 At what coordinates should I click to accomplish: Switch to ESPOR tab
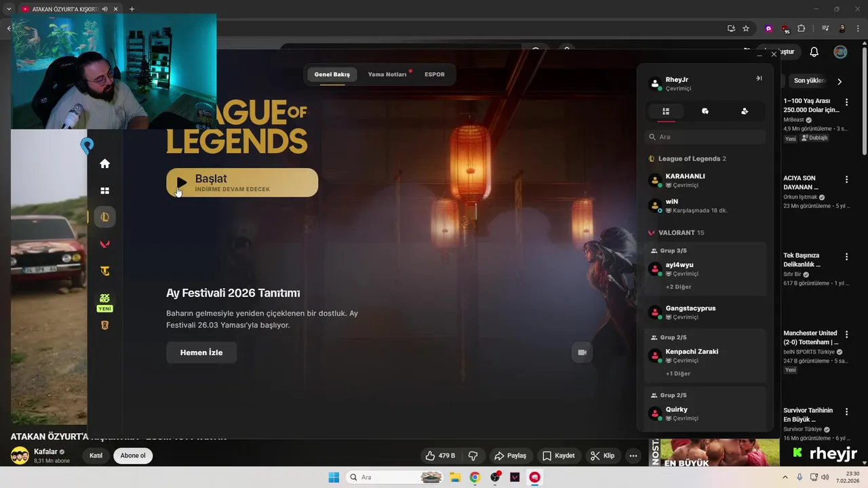click(x=435, y=75)
